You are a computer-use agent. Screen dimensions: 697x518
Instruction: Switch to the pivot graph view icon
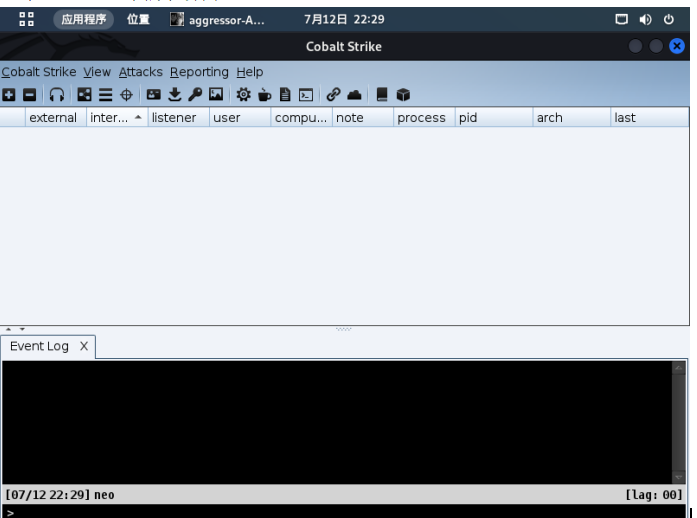click(84, 95)
